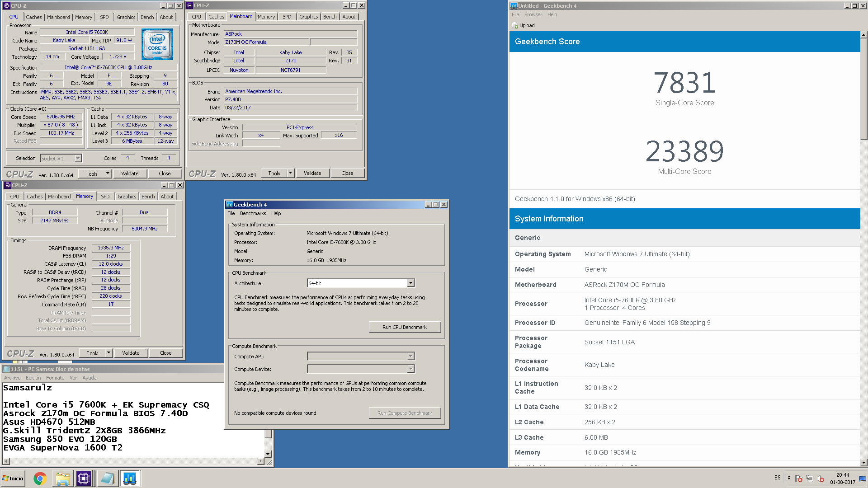The height and width of the screenshot is (488, 868).
Task: Click the ES language indicator
Action: 778,478
